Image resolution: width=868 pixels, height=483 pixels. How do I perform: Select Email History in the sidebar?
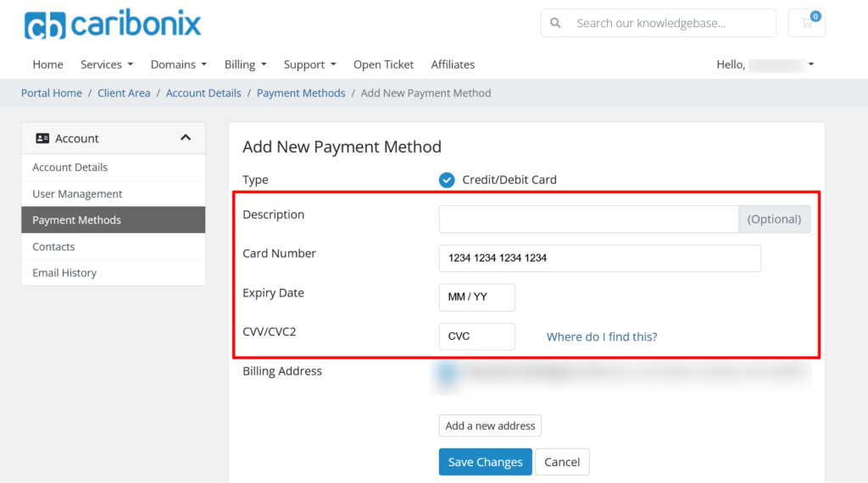click(64, 273)
